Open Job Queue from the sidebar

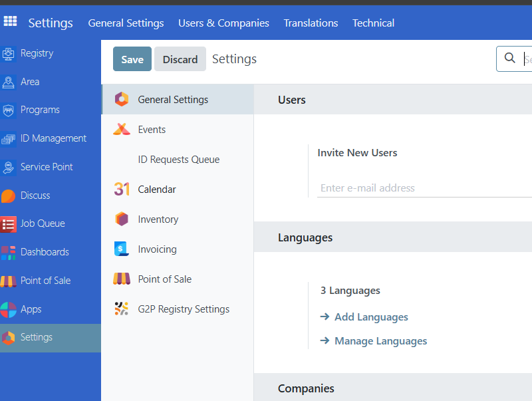pyautogui.click(x=9, y=223)
